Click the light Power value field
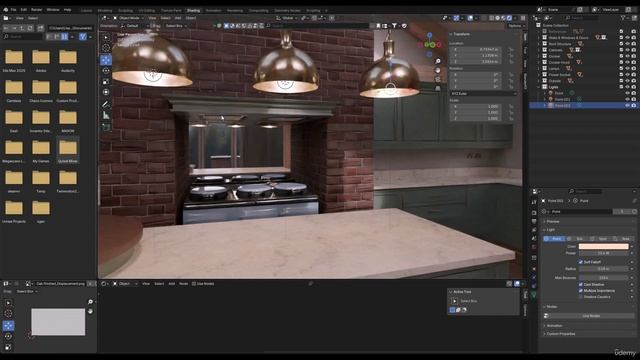Image resolution: width=640 pixels, height=360 pixels. click(604, 253)
